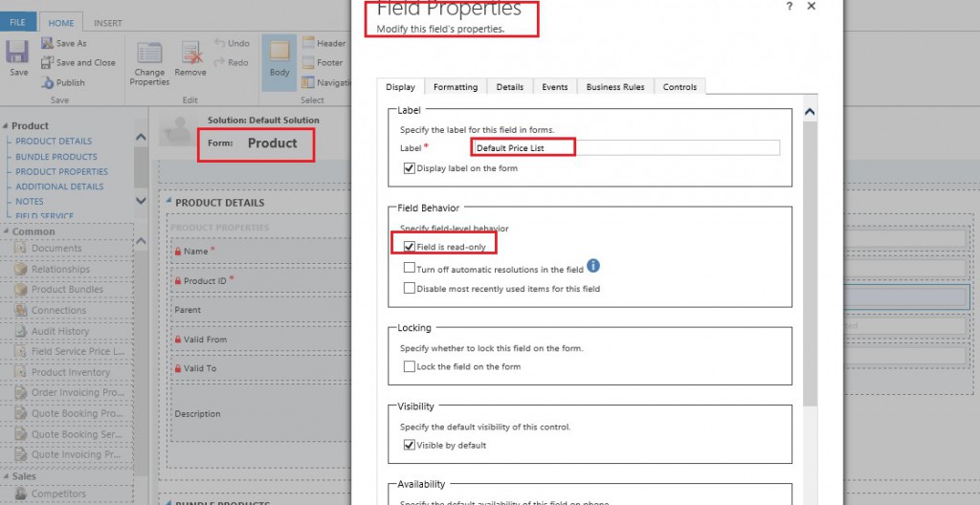
Task: Click info icon beside automatic resolutions
Action: click(593, 266)
